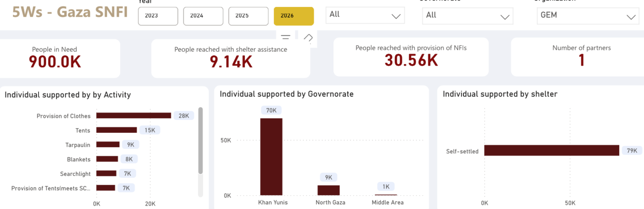Click the People in Need card
This screenshot has width=644, height=209.
tap(55, 58)
